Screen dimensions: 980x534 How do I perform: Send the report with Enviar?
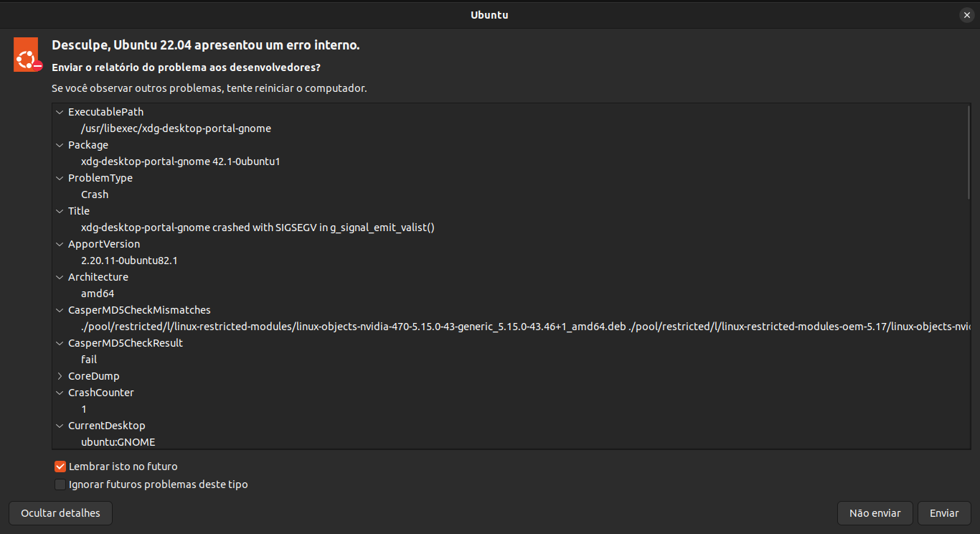[x=944, y=513]
